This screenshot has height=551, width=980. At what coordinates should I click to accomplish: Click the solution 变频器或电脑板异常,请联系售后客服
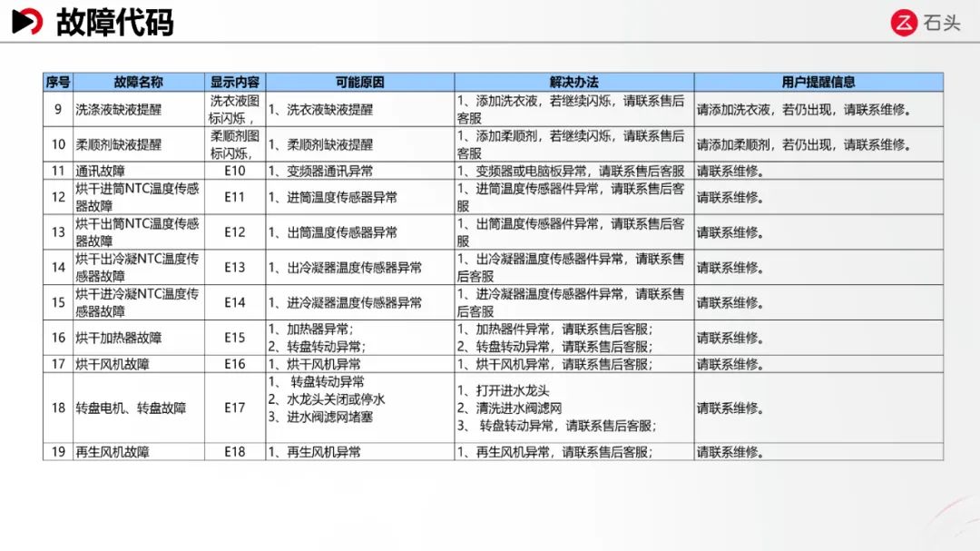[580, 171]
